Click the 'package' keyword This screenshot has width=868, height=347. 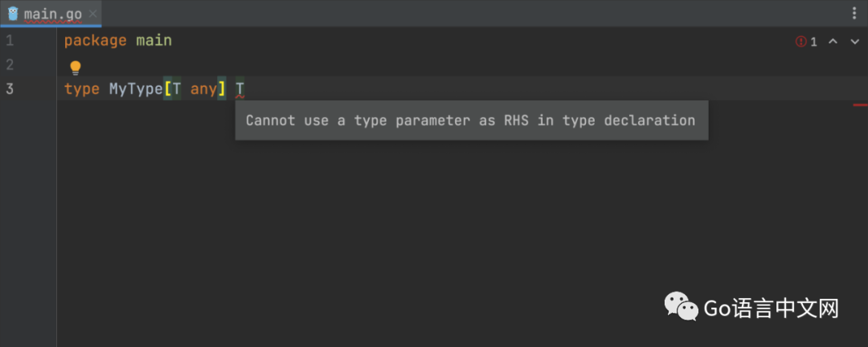tap(95, 41)
